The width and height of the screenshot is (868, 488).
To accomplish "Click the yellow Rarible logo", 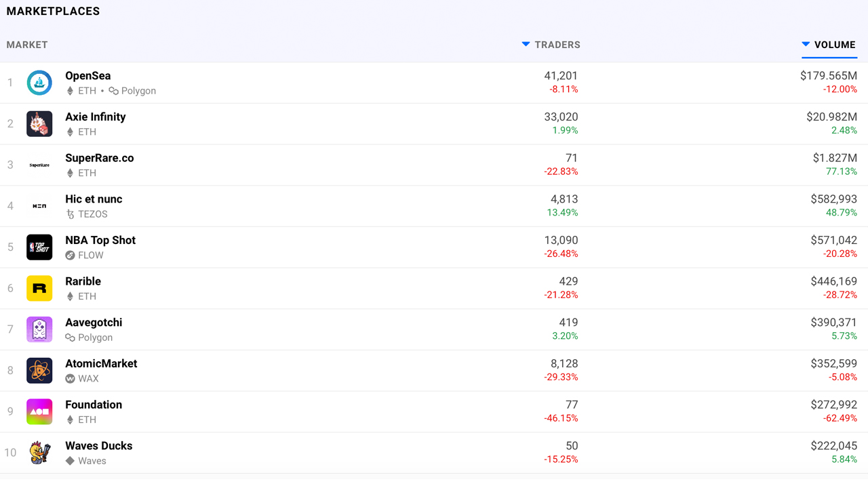I will (x=39, y=288).
